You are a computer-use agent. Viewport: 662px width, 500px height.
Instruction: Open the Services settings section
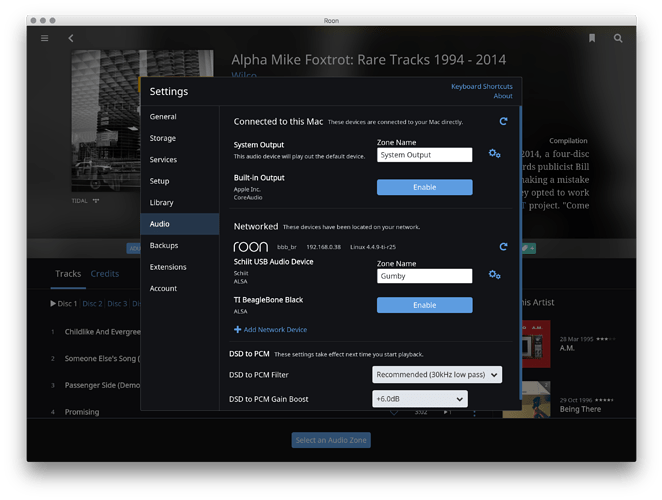click(x=180, y=160)
